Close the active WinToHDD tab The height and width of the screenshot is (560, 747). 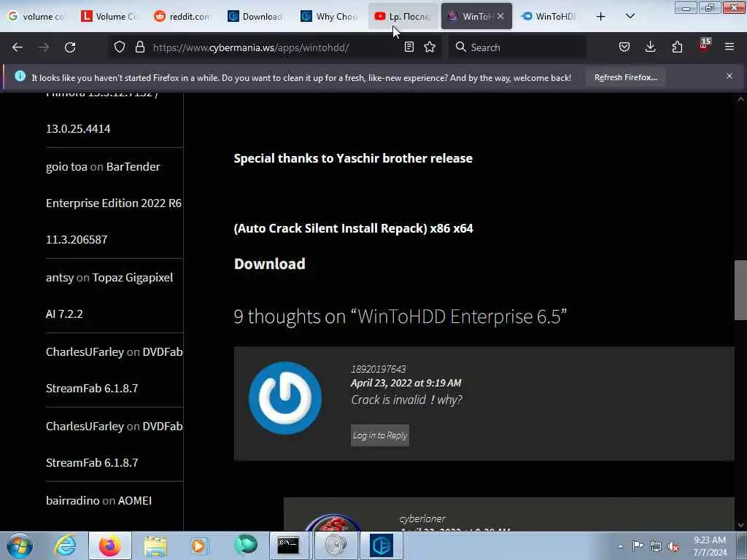pos(500,16)
